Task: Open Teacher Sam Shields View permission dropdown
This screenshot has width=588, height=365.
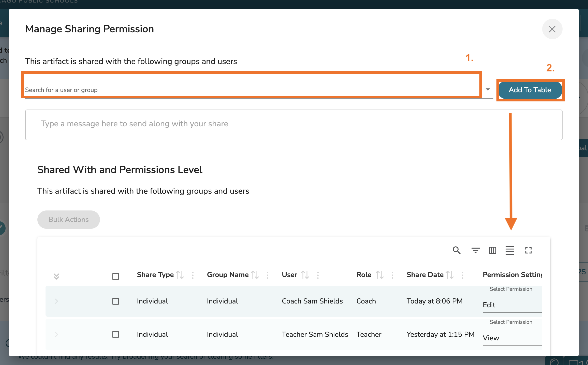Action: click(512, 338)
